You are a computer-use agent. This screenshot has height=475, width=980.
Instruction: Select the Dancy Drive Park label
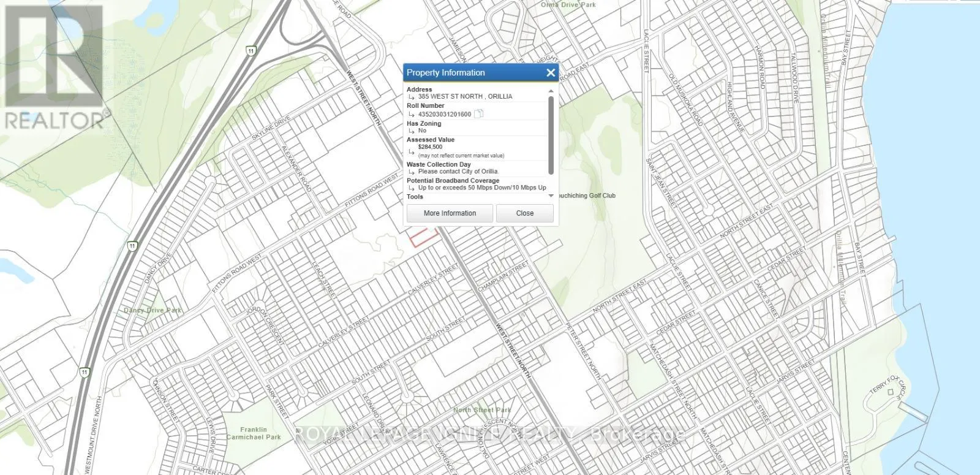(x=153, y=310)
